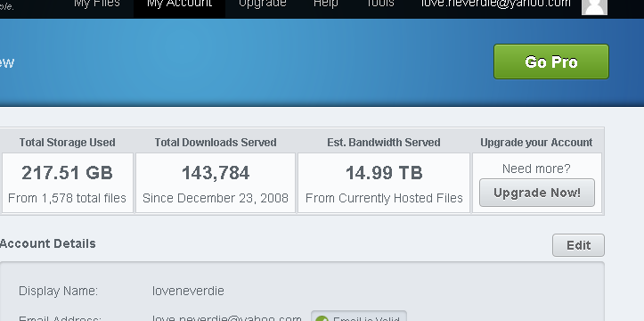Viewport: 644px width, 321px height.
Task: Click the Display Name label
Action: [58, 291]
